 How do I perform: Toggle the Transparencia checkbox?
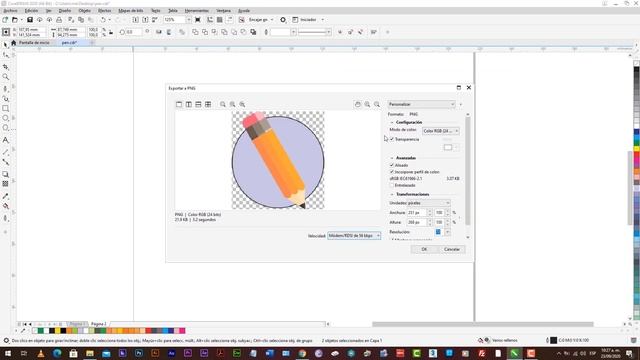392,139
